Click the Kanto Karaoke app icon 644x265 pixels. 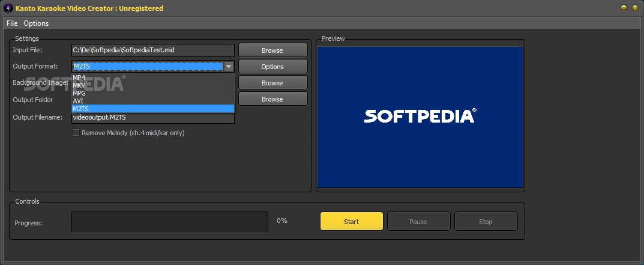(x=8, y=8)
